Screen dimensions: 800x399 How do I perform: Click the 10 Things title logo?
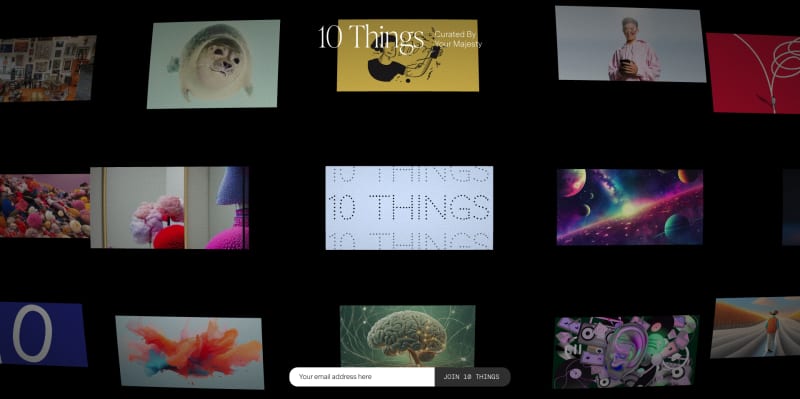(x=371, y=37)
